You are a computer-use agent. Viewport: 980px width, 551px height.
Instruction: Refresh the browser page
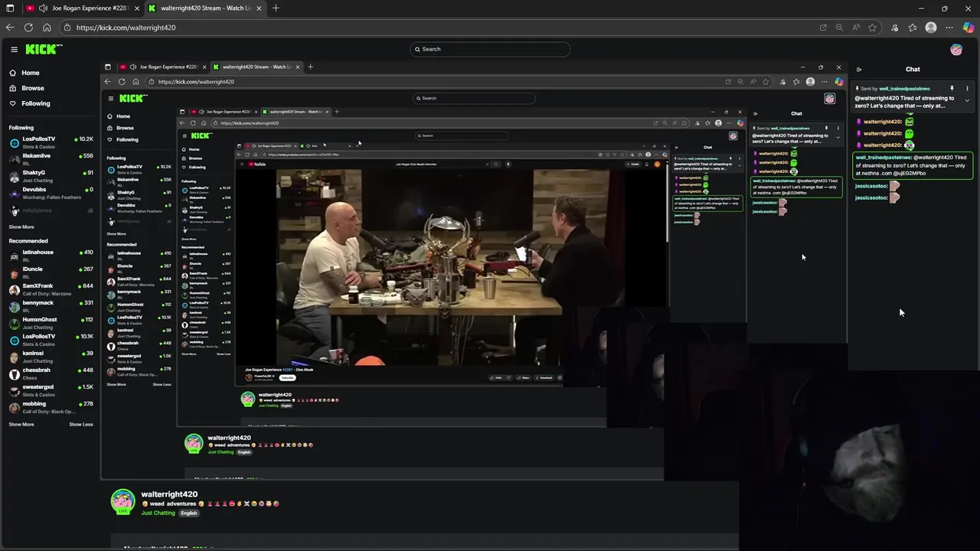click(28, 28)
